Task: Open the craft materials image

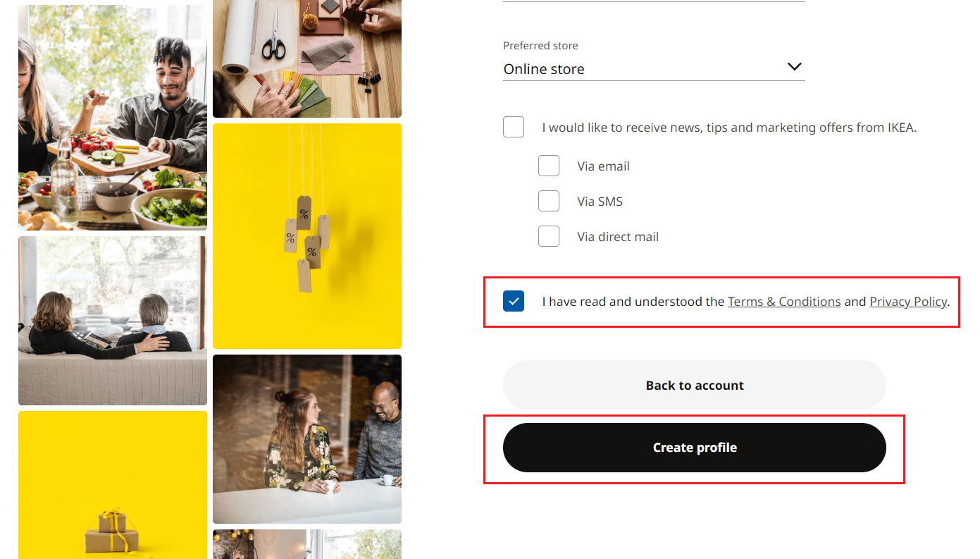Action: 307,59
